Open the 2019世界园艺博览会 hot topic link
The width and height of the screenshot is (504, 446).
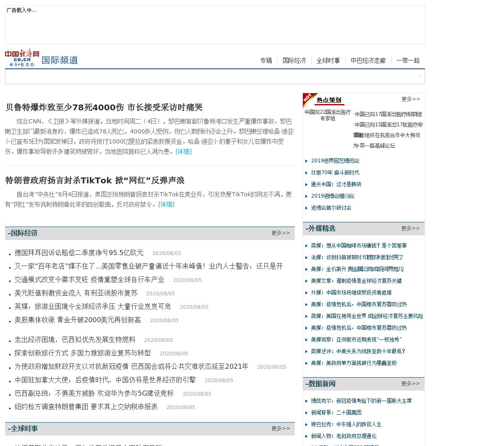point(335,161)
